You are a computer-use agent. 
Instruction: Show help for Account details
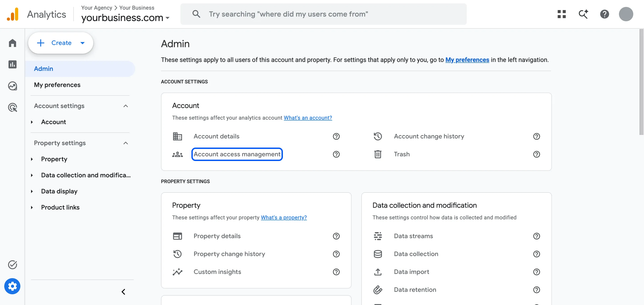click(336, 136)
